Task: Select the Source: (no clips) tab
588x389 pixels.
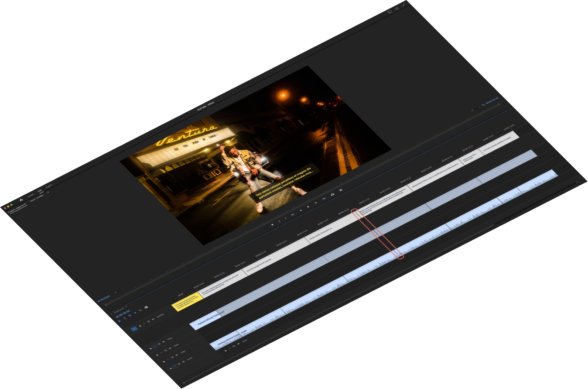Action: 37,198
